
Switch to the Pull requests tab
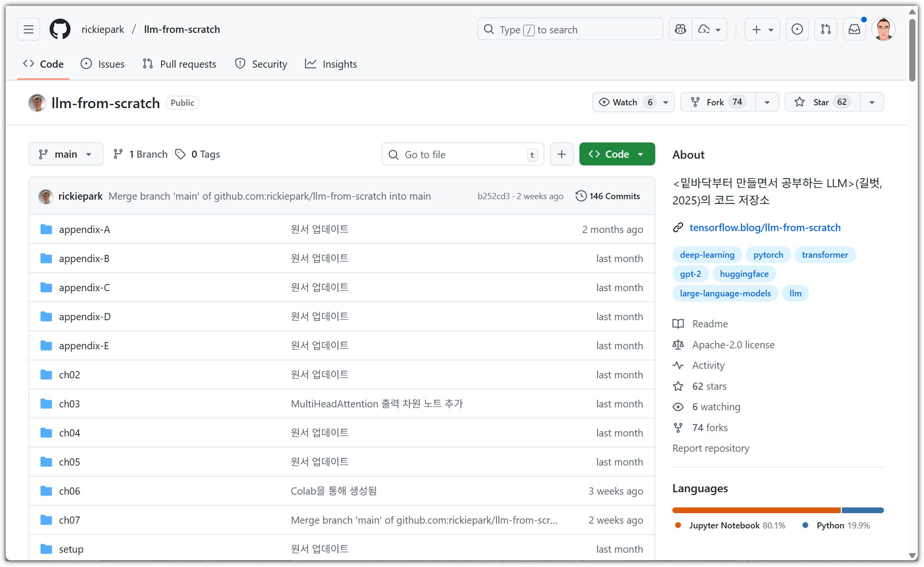pos(179,64)
